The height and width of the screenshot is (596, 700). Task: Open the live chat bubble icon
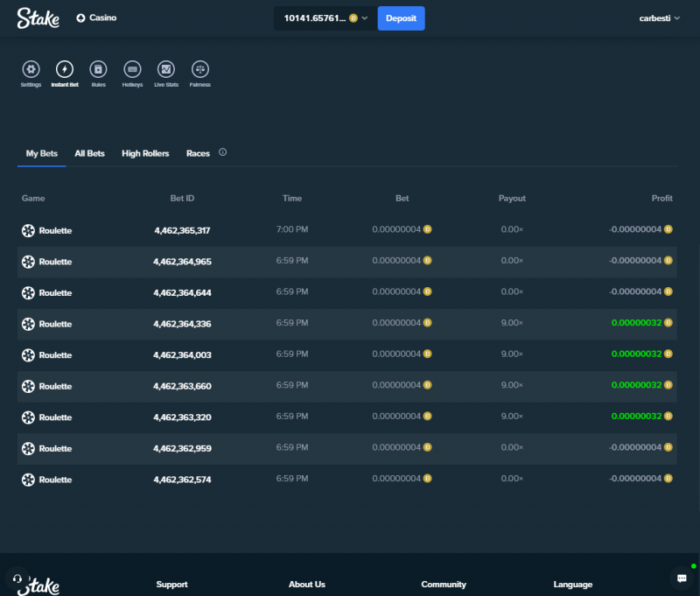[682, 578]
